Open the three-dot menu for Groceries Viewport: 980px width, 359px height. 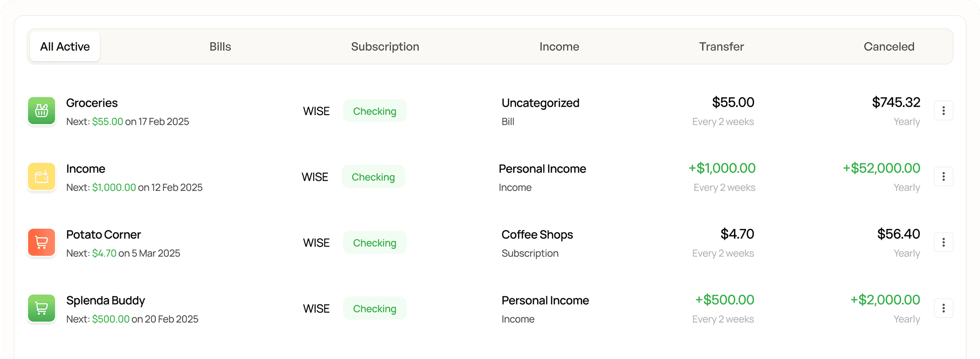943,111
